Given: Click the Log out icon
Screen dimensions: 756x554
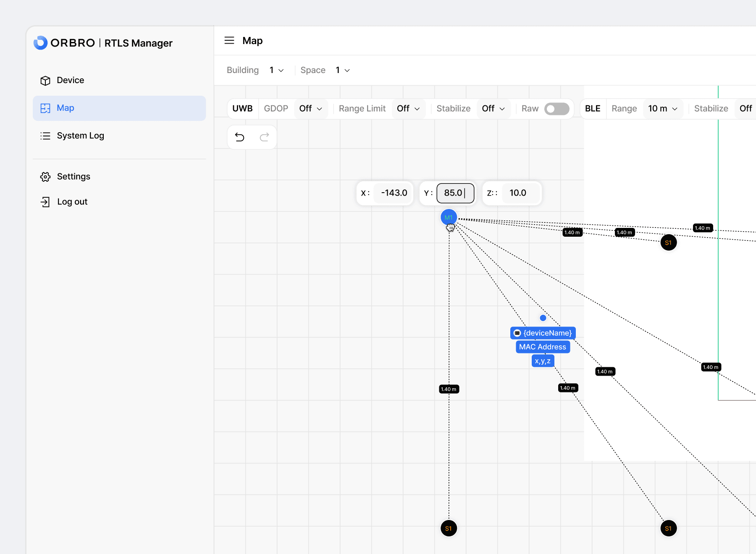Looking at the screenshot, I should (x=45, y=202).
